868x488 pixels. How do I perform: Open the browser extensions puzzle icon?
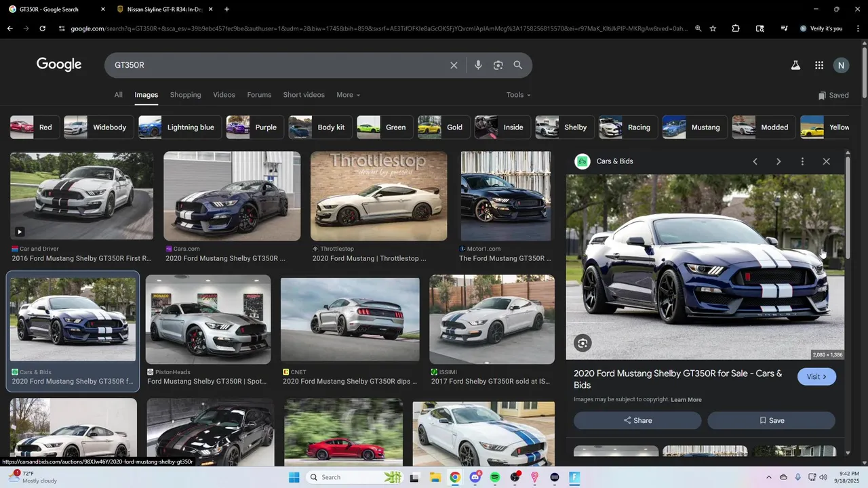click(736, 28)
